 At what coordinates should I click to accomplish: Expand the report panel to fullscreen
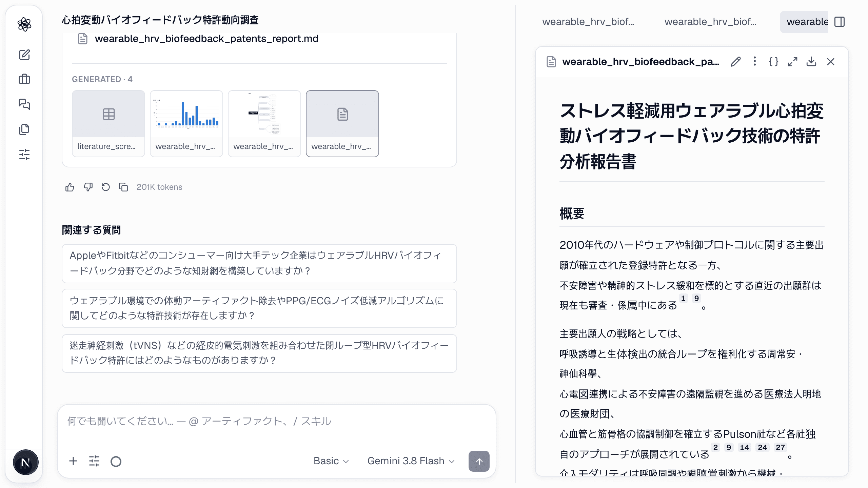pyautogui.click(x=792, y=62)
